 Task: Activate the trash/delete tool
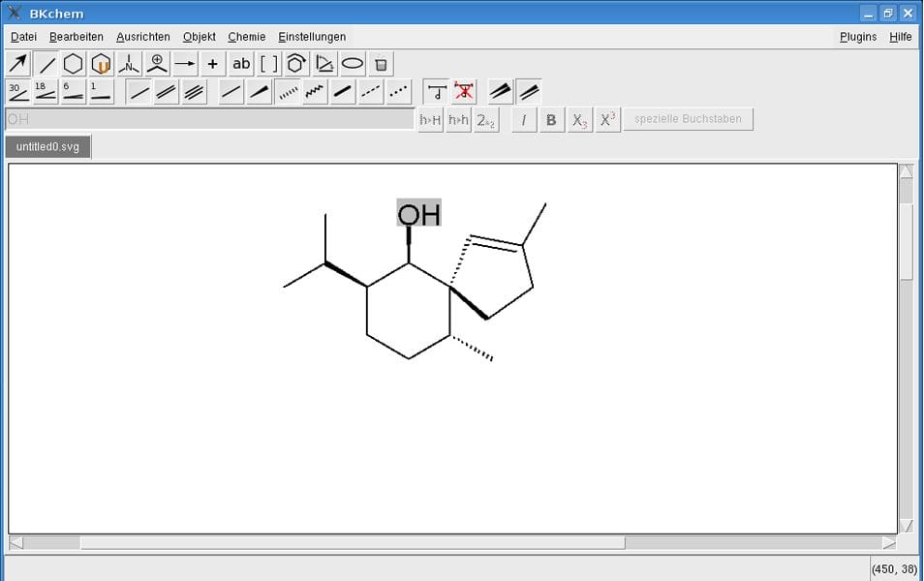379,63
